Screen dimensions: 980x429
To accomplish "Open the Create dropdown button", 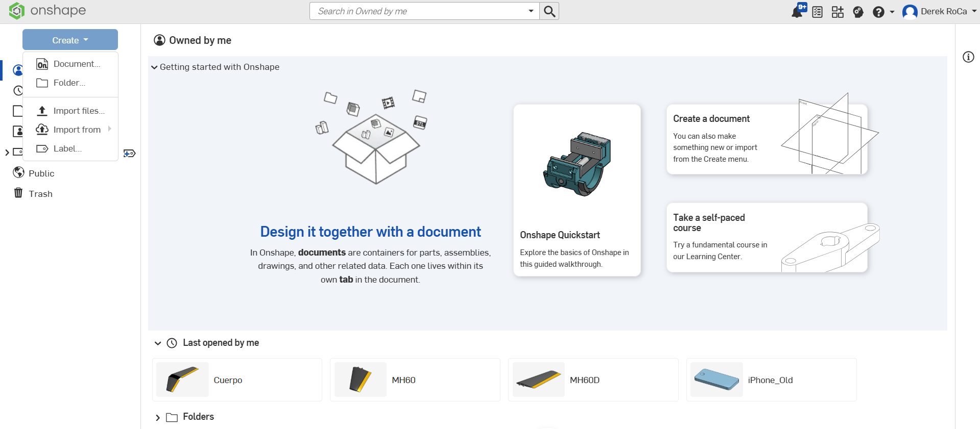I will pos(70,40).
